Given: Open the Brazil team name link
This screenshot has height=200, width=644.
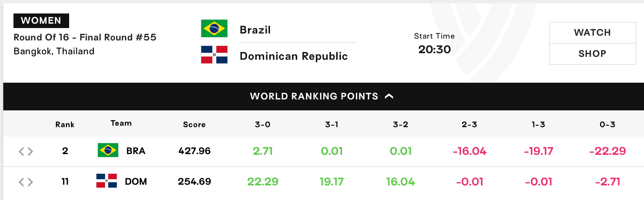Looking at the screenshot, I should click(255, 30).
